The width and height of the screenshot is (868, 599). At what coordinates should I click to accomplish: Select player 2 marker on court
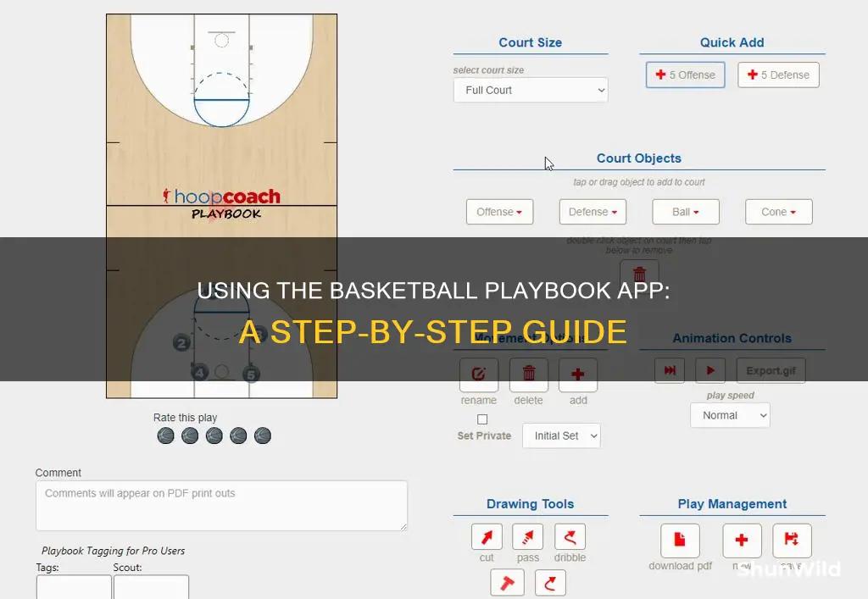tap(181, 343)
